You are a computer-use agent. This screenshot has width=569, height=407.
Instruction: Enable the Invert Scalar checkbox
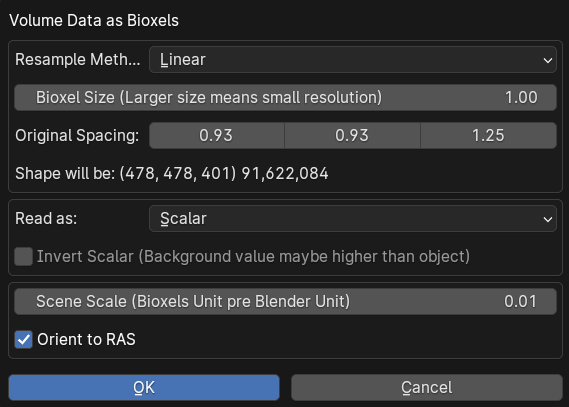pos(24,256)
